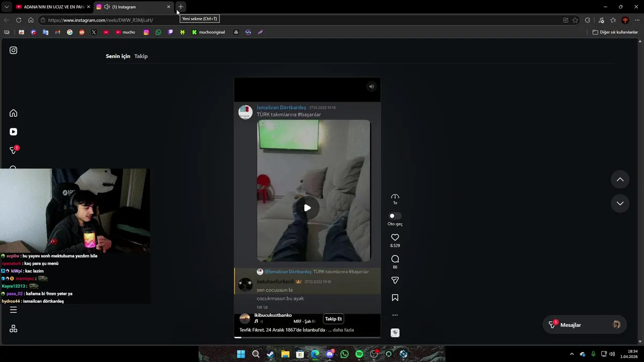Mute the reel with the speaker icon
Screen dimensions: 644x362
tap(371, 86)
